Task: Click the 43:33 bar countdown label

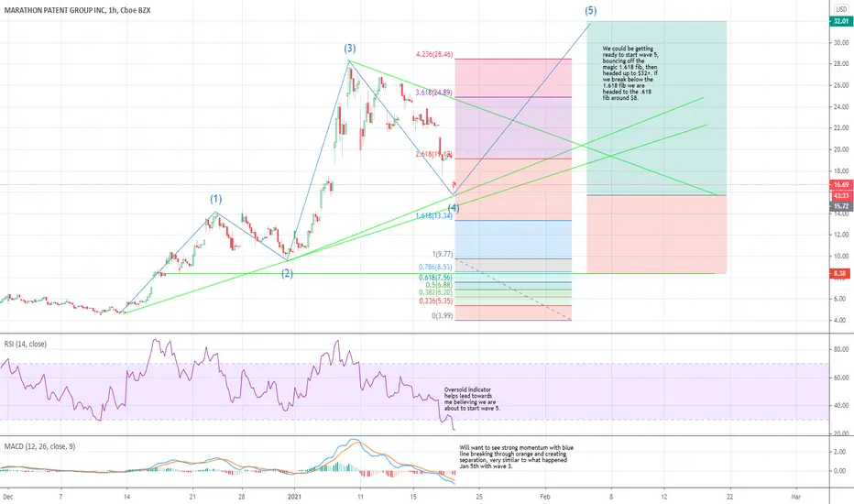Action: click(x=841, y=195)
